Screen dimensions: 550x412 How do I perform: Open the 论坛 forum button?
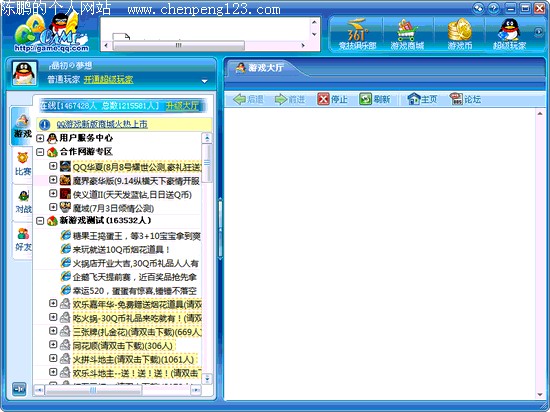pos(465,100)
